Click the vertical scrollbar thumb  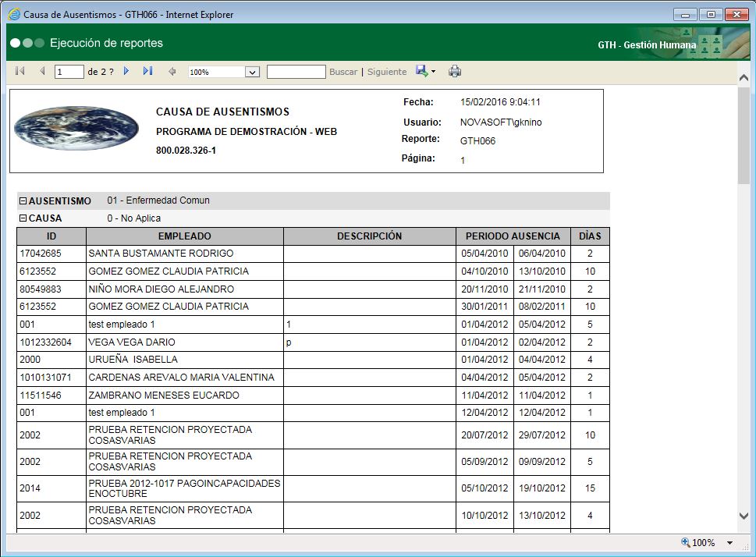coord(744,135)
